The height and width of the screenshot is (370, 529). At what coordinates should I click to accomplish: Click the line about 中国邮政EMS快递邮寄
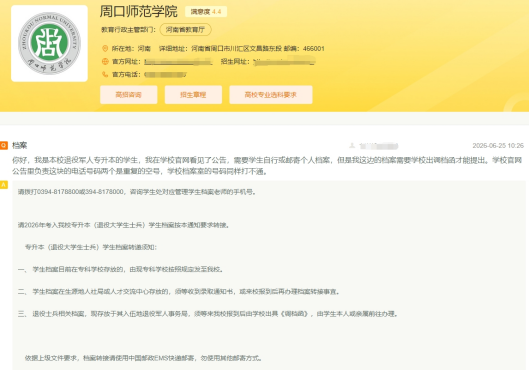143,358
